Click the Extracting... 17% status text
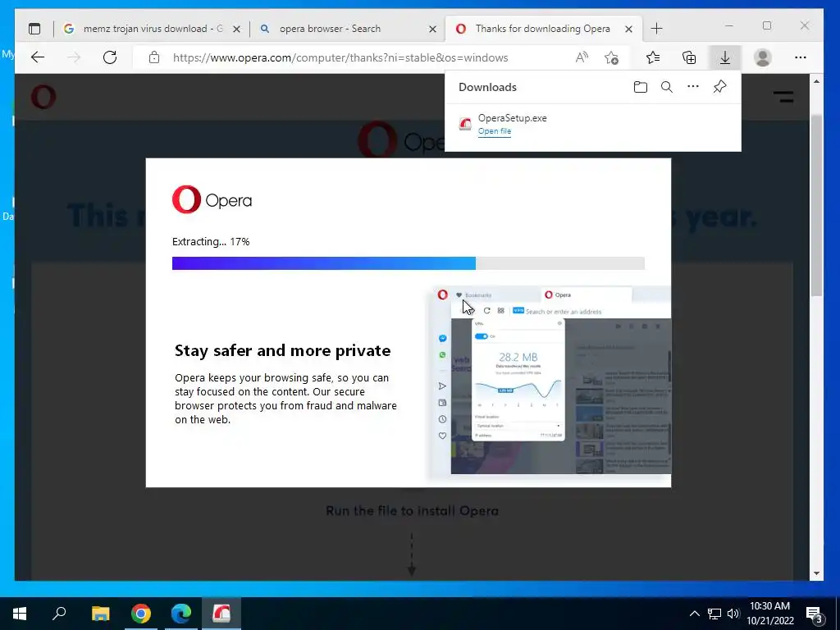 211,242
